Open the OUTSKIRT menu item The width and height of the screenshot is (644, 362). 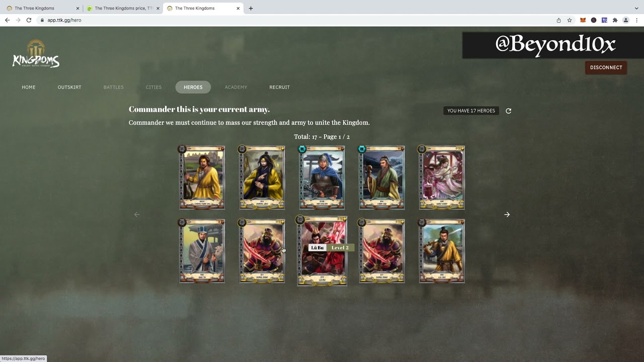(69, 87)
